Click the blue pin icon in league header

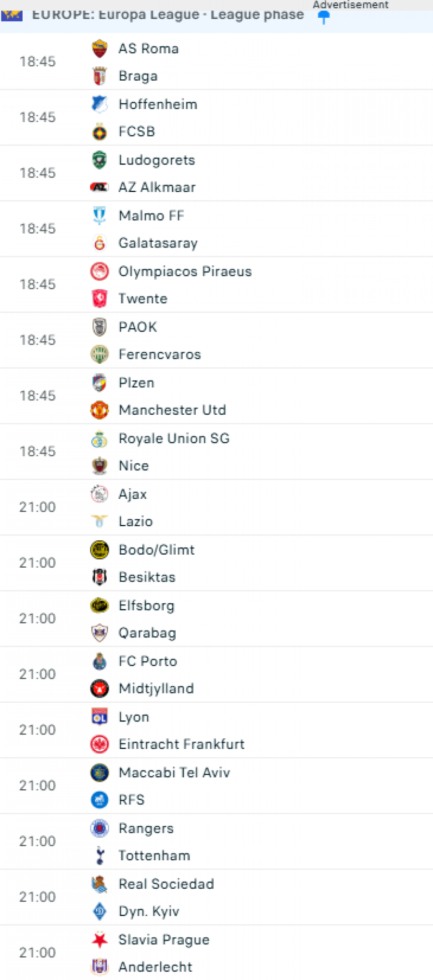pyautogui.click(x=324, y=17)
